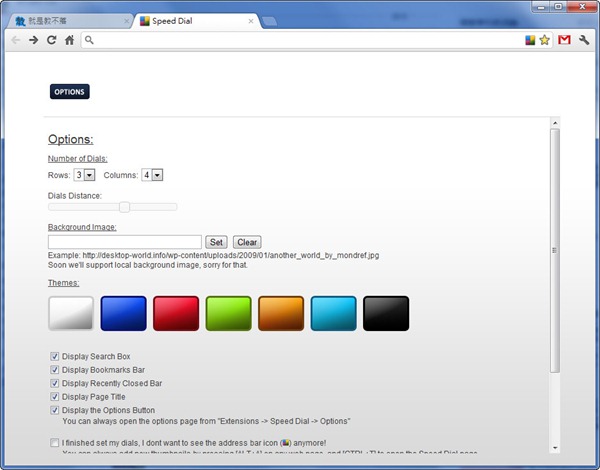The image size is (600, 470).
Task: Click the Clear button
Action: [x=247, y=242]
